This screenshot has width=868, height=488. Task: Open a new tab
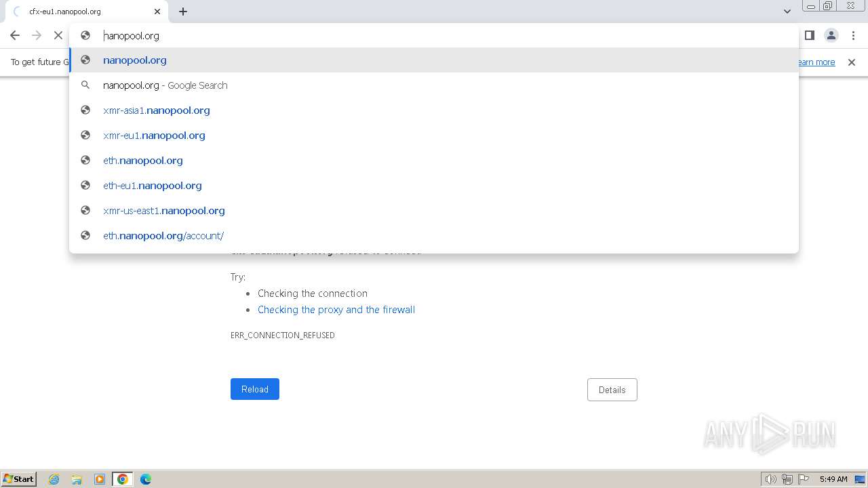(183, 12)
